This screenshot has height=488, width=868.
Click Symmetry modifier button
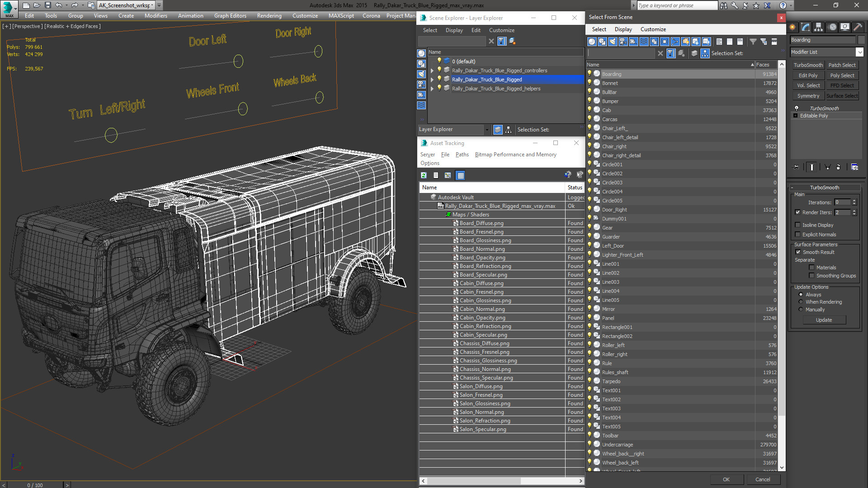808,96
